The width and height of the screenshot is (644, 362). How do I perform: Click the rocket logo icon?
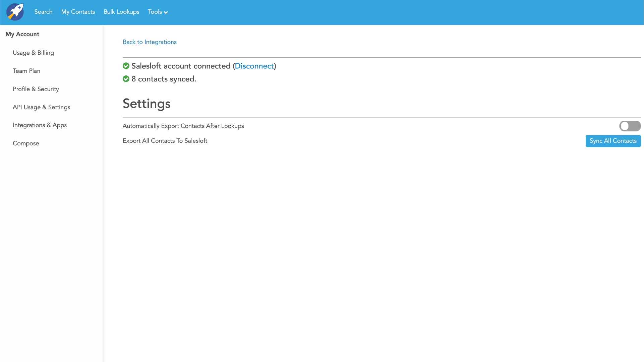15,12
